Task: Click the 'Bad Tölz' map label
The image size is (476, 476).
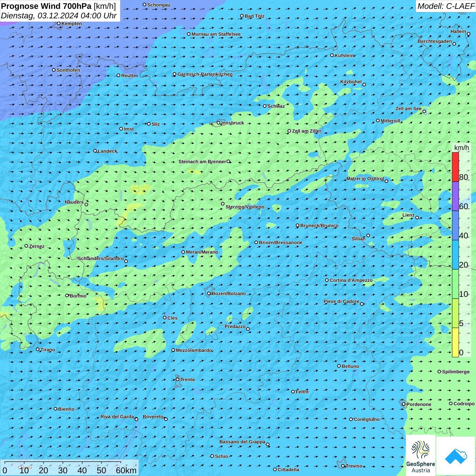Action: pyautogui.click(x=254, y=16)
